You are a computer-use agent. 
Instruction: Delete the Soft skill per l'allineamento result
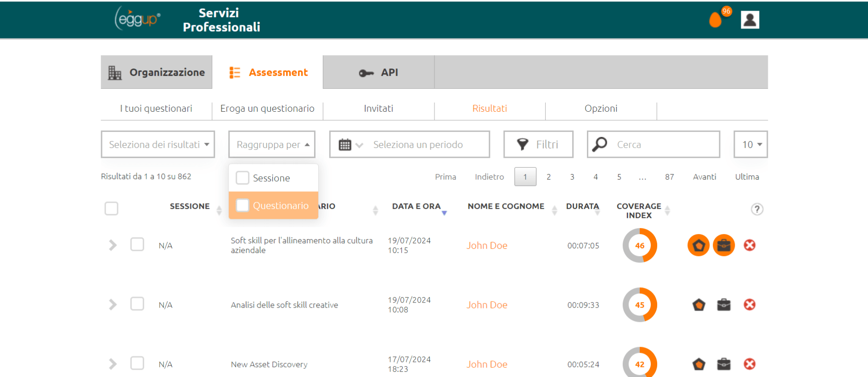(750, 245)
